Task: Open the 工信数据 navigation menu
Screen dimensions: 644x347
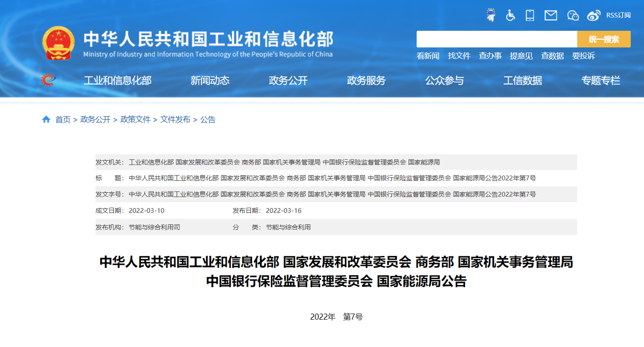Action: [522, 80]
